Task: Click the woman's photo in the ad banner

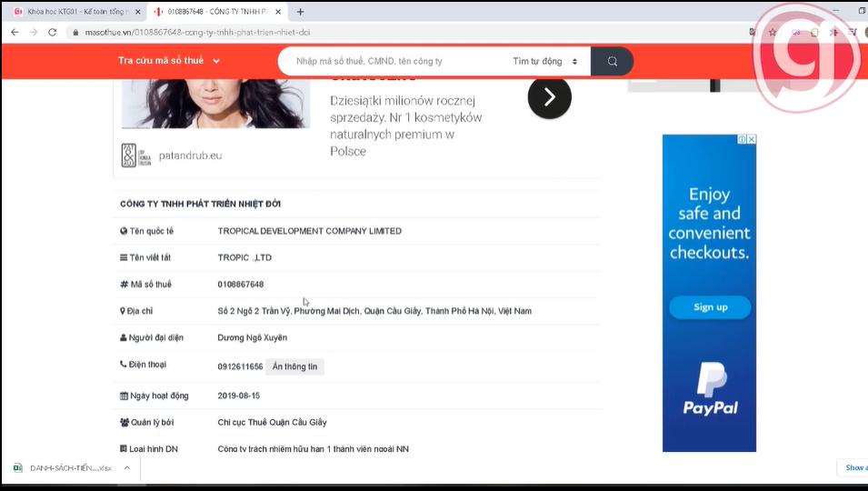Action: 216,104
